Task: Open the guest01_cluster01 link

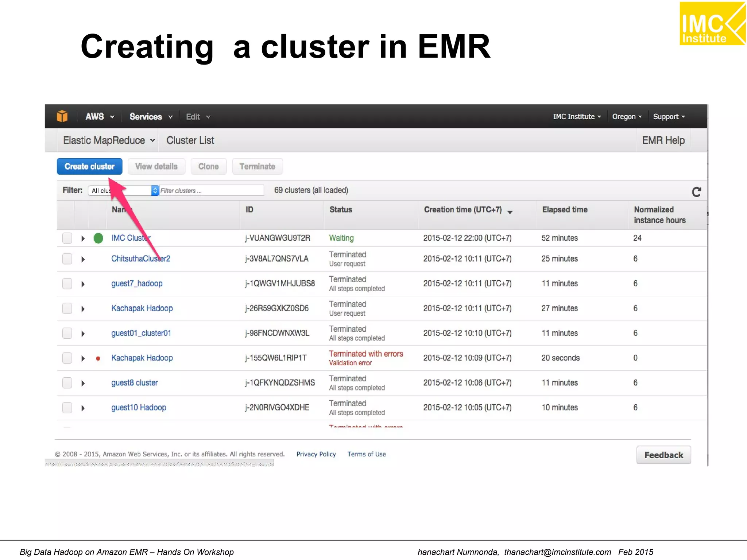Action: tap(141, 333)
